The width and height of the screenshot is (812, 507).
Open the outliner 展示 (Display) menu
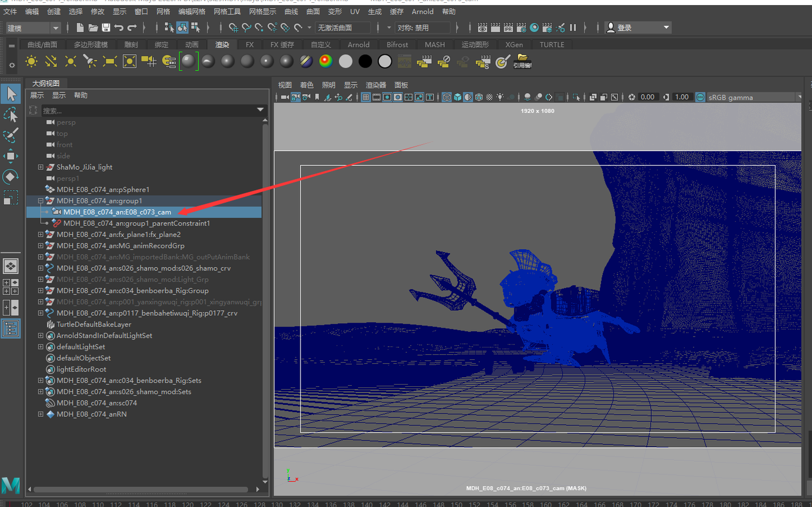[x=37, y=95]
